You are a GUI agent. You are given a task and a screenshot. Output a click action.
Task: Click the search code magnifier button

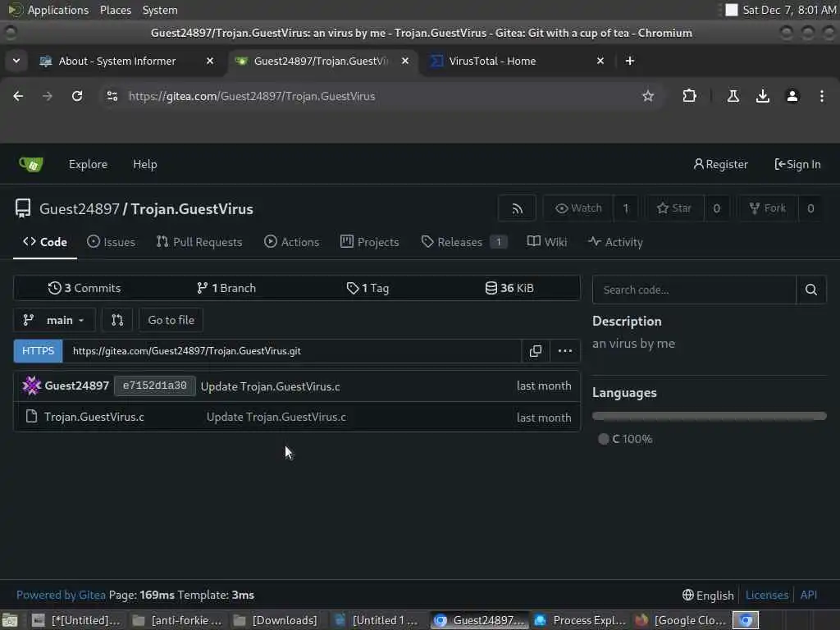click(810, 290)
